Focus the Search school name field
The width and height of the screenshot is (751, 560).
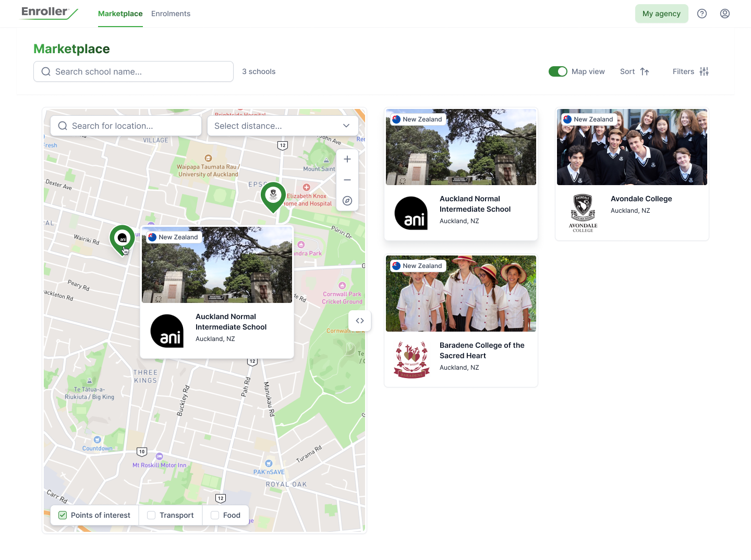pyautogui.click(x=134, y=71)
